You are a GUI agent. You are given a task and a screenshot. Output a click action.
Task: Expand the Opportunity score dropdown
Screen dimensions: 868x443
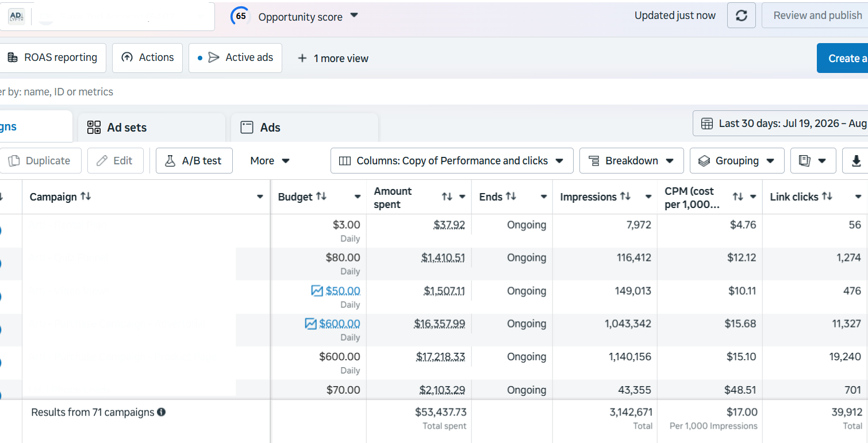(354, 16)
